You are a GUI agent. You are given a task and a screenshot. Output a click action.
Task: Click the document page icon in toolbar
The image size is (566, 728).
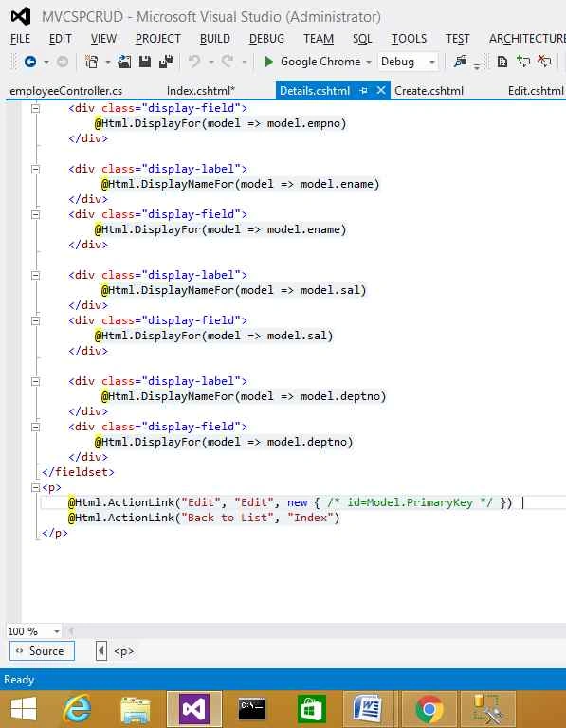click(x=502, y=62)
